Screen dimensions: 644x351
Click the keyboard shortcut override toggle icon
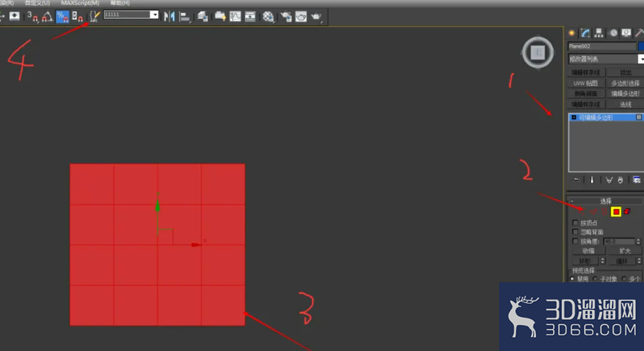[14, 17]
